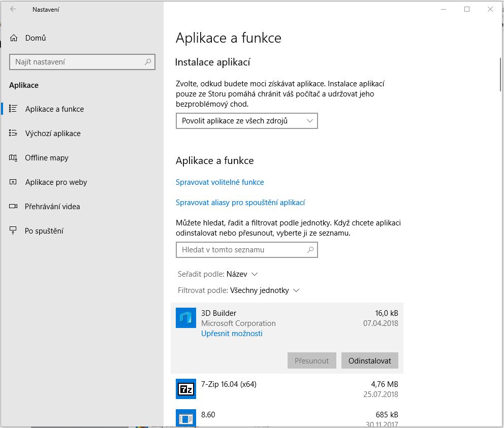Open the Spravovat volitelné funkce link

[x=220, y=182]
